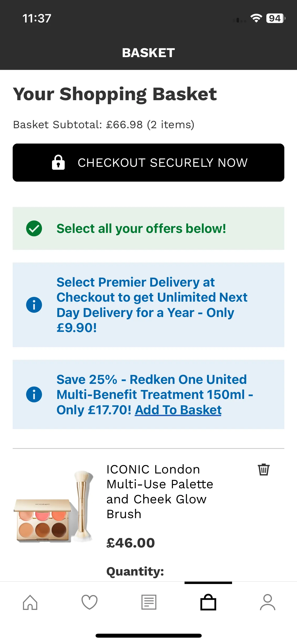Viewport: 297px width, 644px height.
Task: Open ICONIC London Multi-Use Palette product title
Action: click(x=160, y=492)
